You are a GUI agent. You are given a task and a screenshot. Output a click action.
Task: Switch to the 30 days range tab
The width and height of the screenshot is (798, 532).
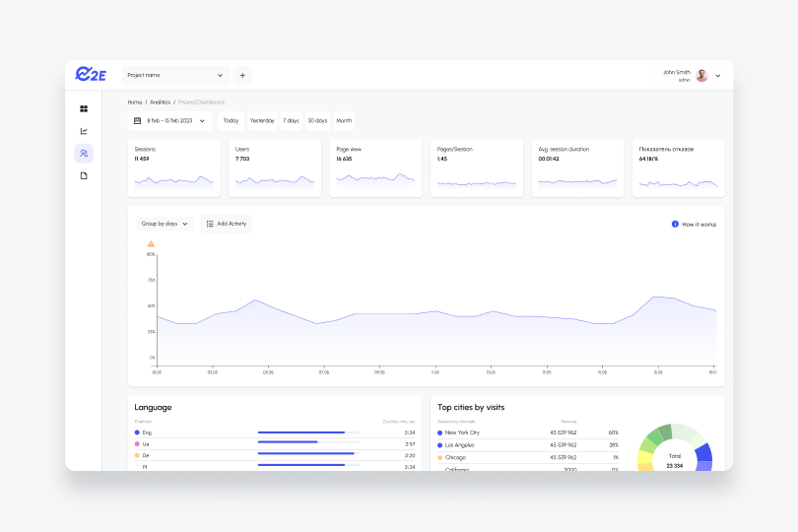317,121
